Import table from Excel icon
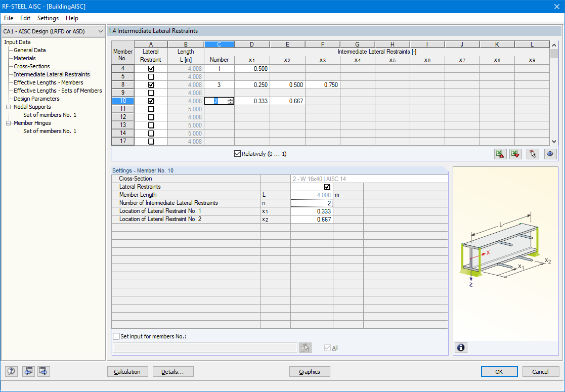This screenshot has height=392, width=565. [x=515, y=154]
